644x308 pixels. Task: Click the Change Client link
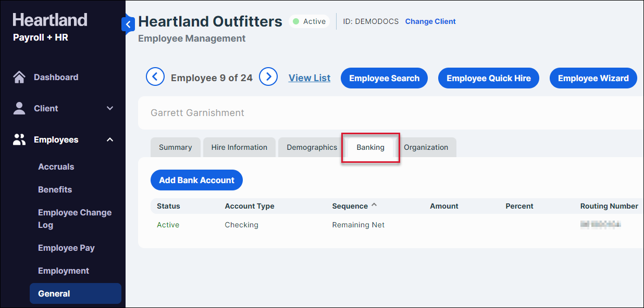[x=430, y=21]
